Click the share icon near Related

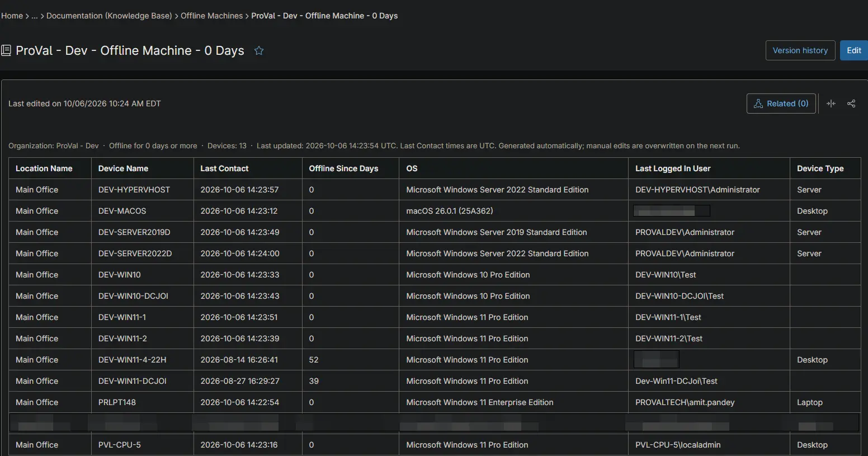[851, 104]
